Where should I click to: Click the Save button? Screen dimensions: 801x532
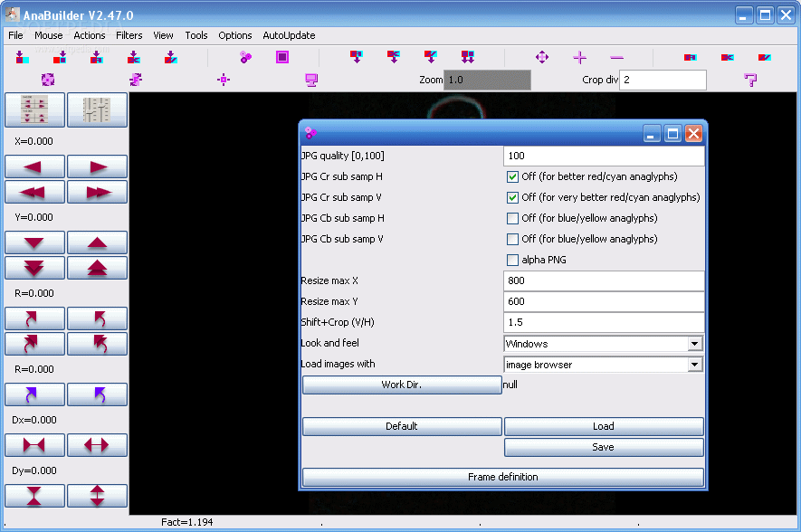click(604, 447)
